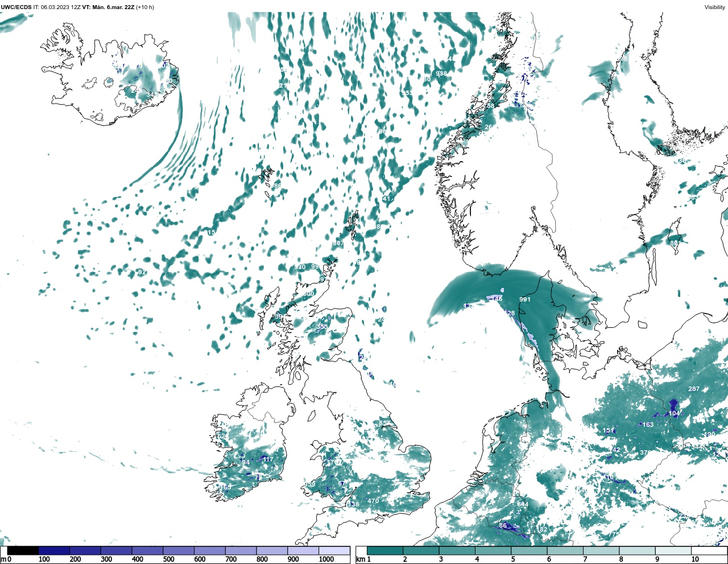Image resolution: width=728 pixels, height=564 pixels.
Task: Click the 9–10 km lightest legend swatch
Action: pyautogui.click(x=673, y=551)
